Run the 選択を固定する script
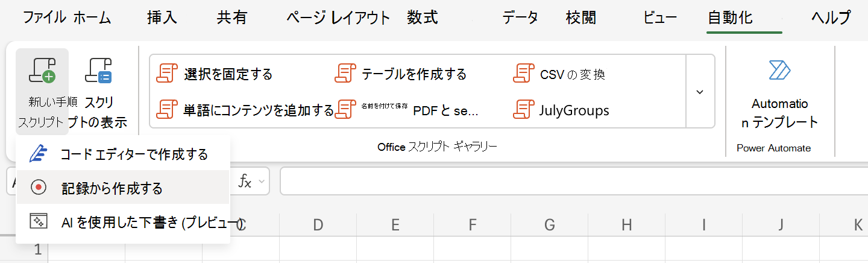 coord(228,74)
